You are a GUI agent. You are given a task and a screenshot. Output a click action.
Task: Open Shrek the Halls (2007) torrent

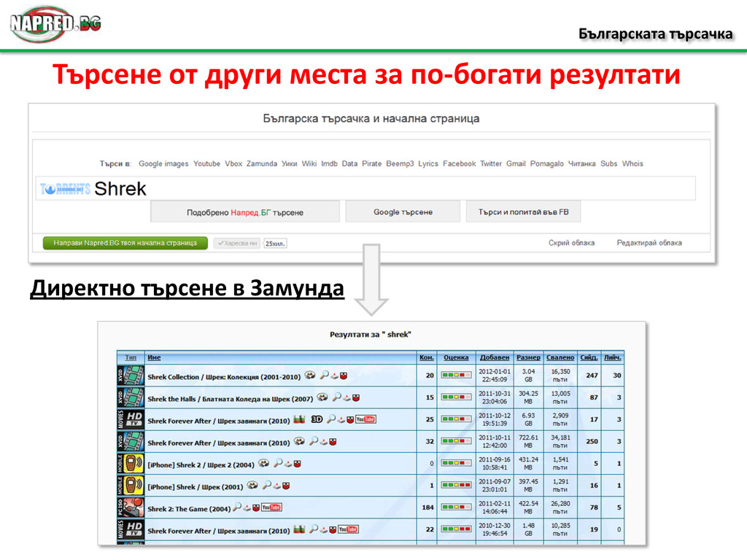tap(230, 399)
